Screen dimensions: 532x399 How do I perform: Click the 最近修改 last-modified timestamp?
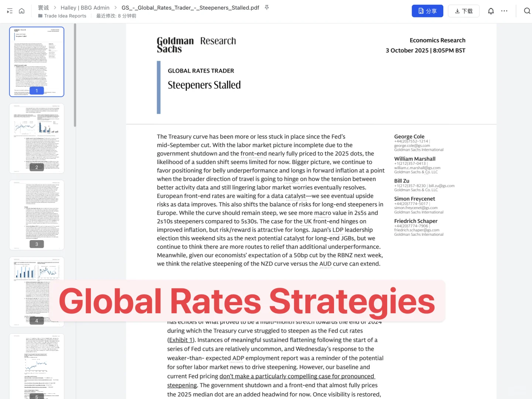116,16
